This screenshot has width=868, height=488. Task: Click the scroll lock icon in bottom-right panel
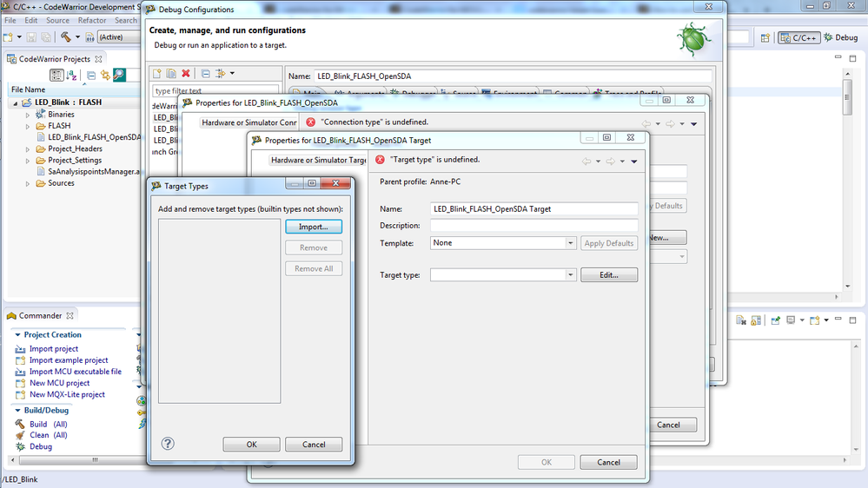(756, 320)
